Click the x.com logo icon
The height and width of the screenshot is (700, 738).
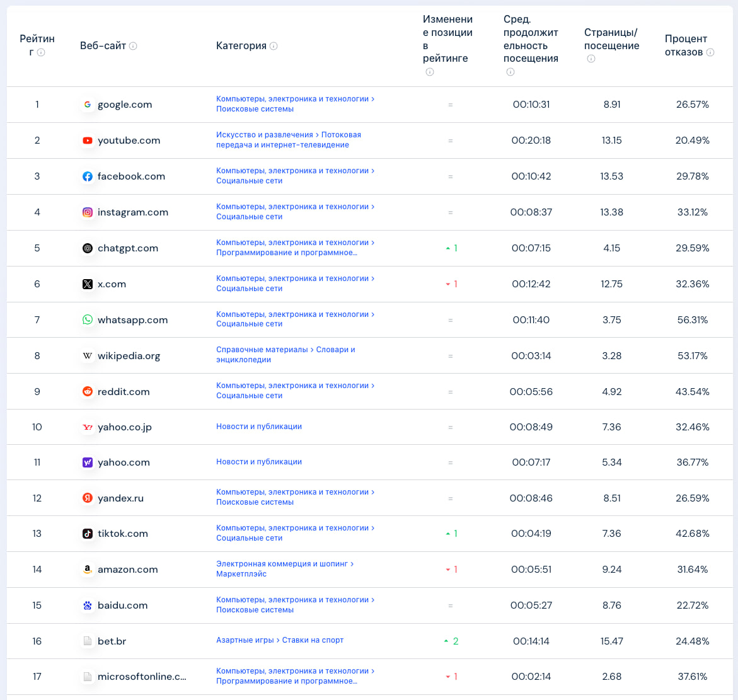(x=88, y=284)
